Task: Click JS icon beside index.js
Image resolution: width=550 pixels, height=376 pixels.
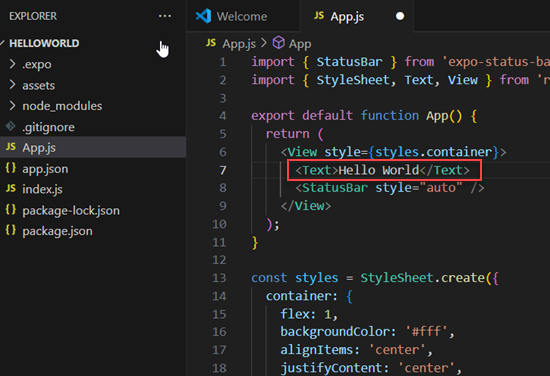Action: coord(11,188)
